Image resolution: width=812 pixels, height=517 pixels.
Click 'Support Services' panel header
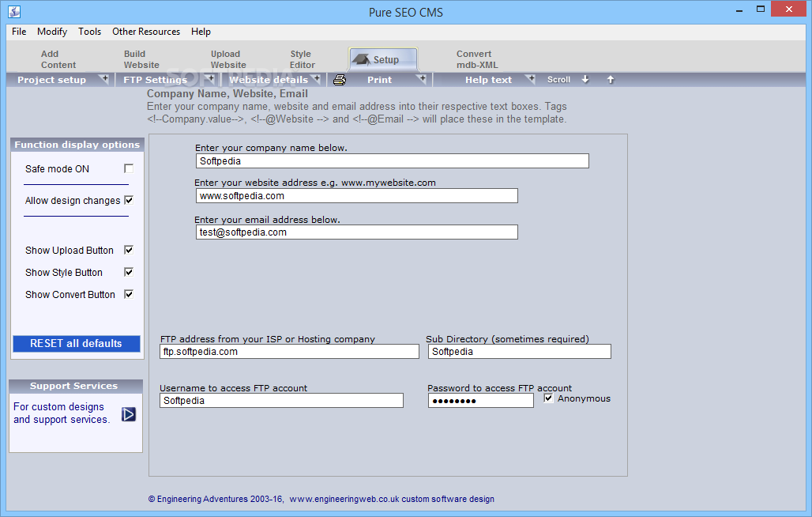click(x=76, y=386)
